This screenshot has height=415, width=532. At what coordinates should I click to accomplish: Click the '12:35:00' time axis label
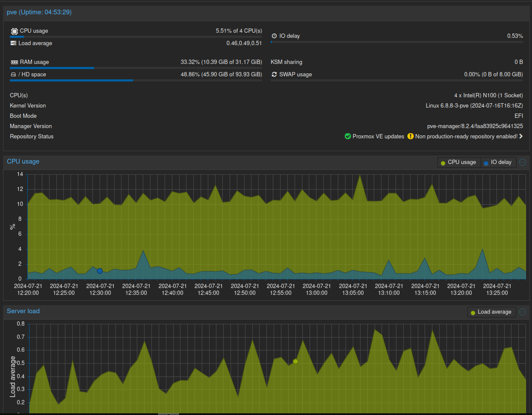pos(136,293)
